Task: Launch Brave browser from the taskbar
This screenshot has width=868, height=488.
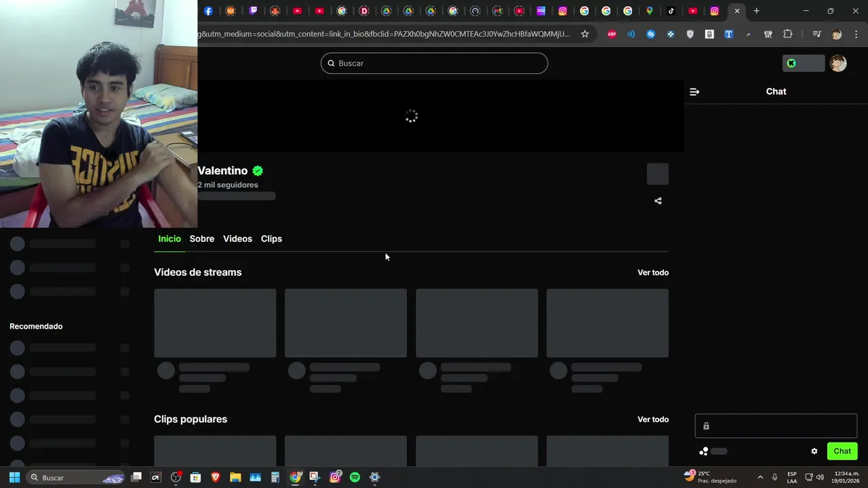Action: pos(216,477)
